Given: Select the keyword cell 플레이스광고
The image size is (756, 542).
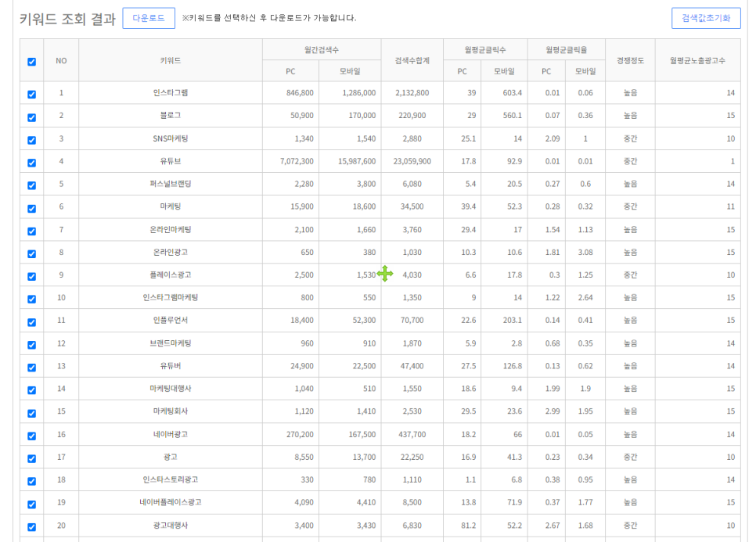Looking at the screenshot, I should point(171,275).
